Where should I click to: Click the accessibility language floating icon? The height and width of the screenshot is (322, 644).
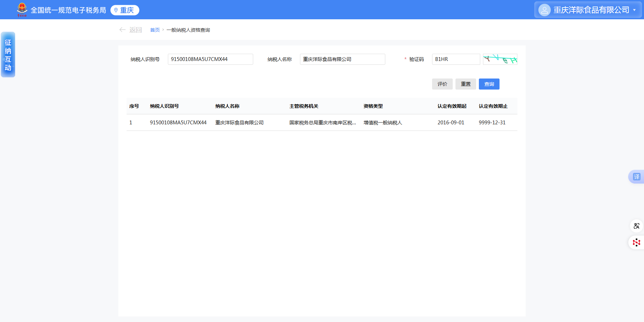point(636,226)
